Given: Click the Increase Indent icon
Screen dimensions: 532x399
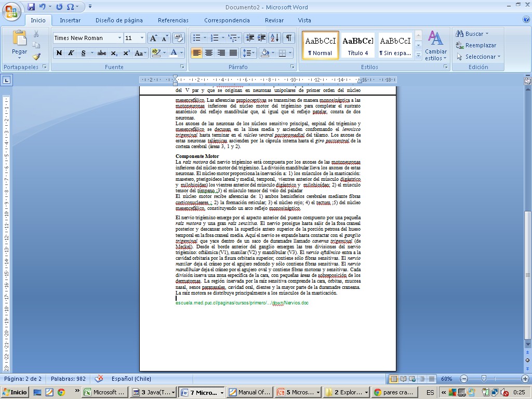Looking at the screenshot, I should coord(261,38).
